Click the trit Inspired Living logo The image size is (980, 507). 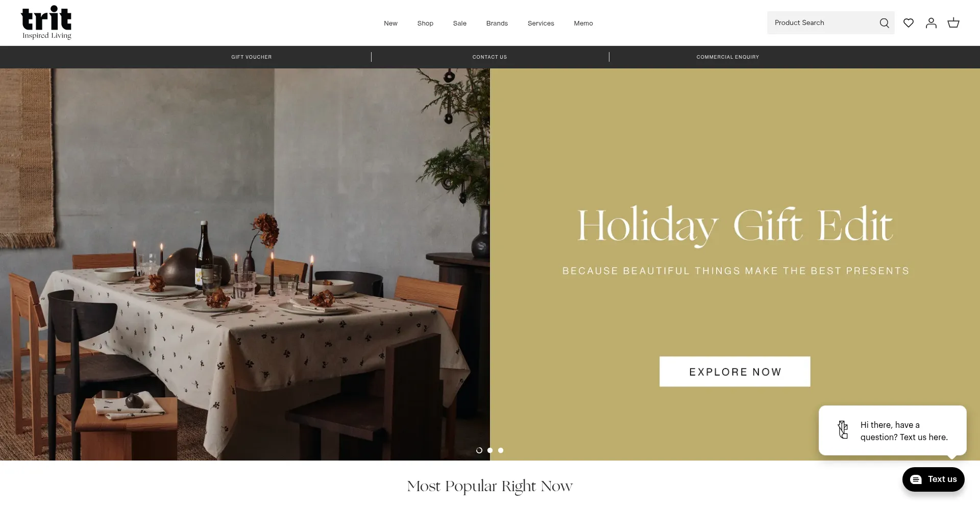click(x=46, y=22)
